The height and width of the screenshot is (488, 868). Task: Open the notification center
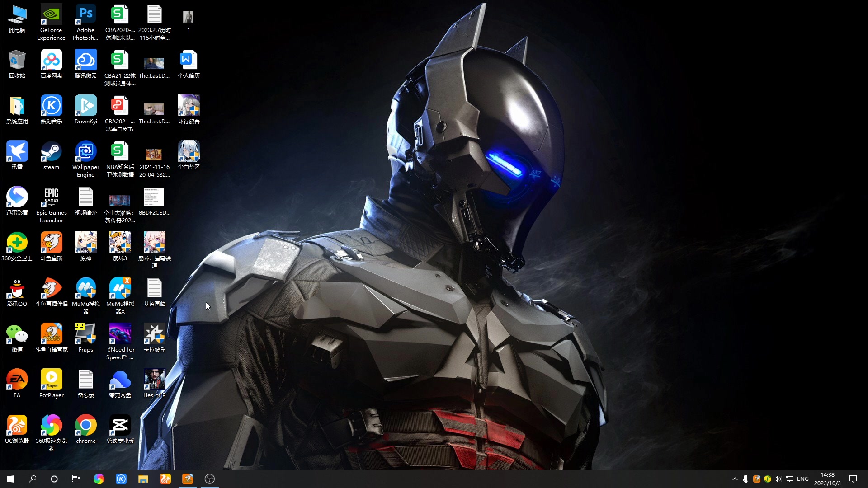click(853, 479)
